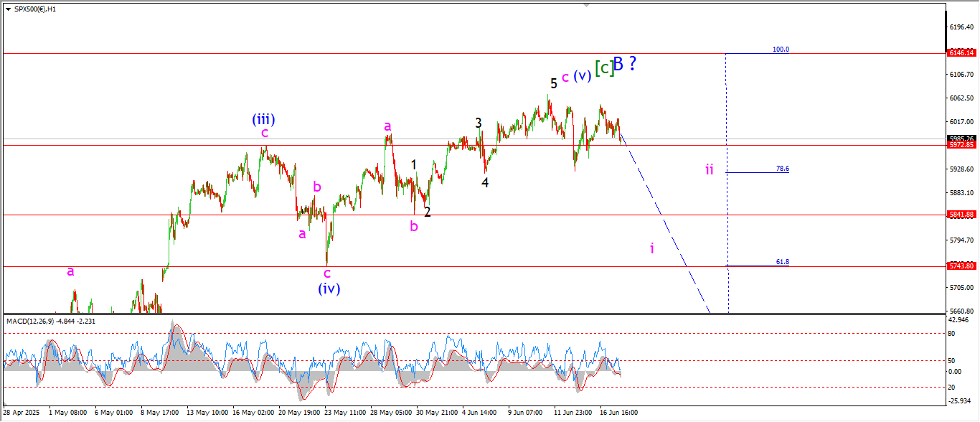
Task: Select the red 5972.85 price label
Action: tap(961, 145)
